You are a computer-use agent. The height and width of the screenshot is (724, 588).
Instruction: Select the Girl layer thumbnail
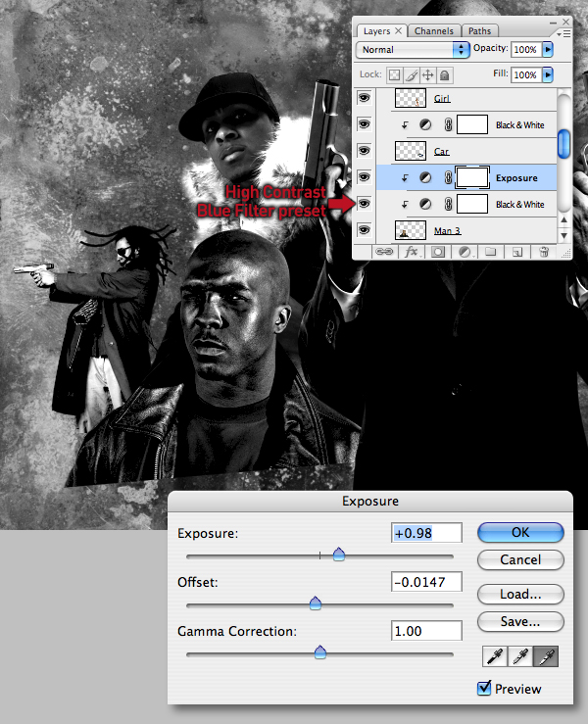(x=411, y=98)
